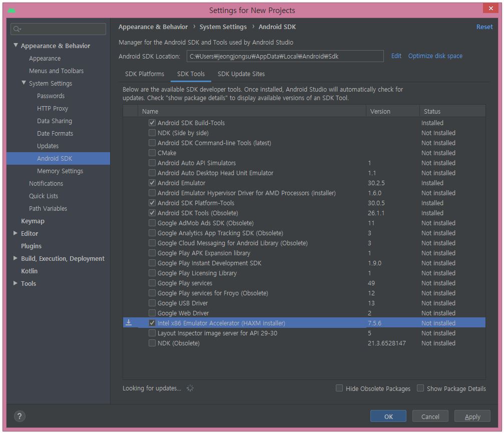Check Google Play services
This screenshot has width=504, height=434.
[x=152, y=283]
